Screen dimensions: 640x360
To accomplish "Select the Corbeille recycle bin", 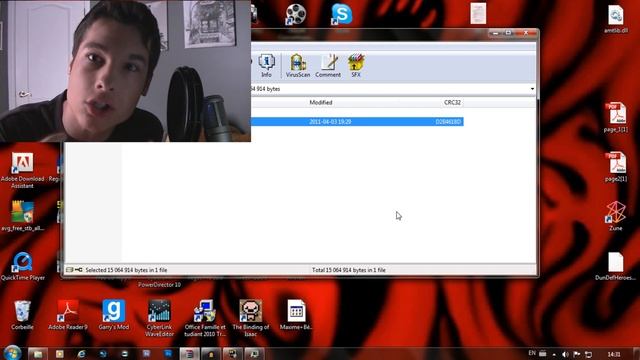I will click(x=22, y=315).
